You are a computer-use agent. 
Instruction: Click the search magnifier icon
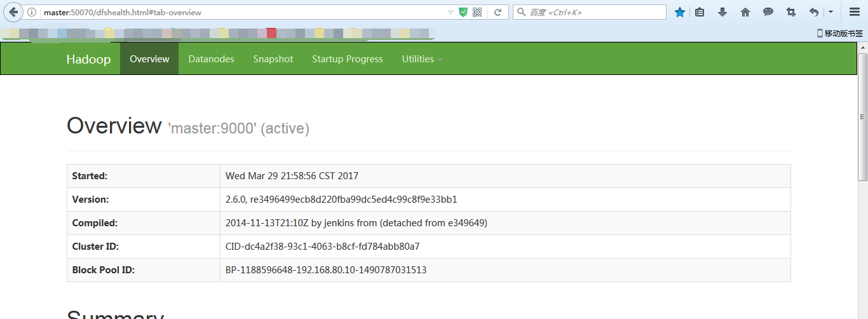pos(521,12)
